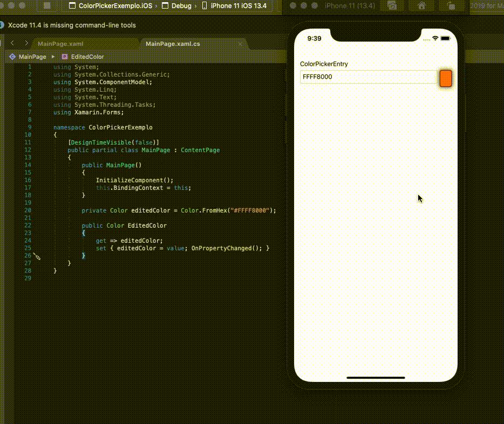This screenshot has height=424, width=504.
Task: Click the simulator title iPhone 11 (13.4)
Action: click(350, 5)
